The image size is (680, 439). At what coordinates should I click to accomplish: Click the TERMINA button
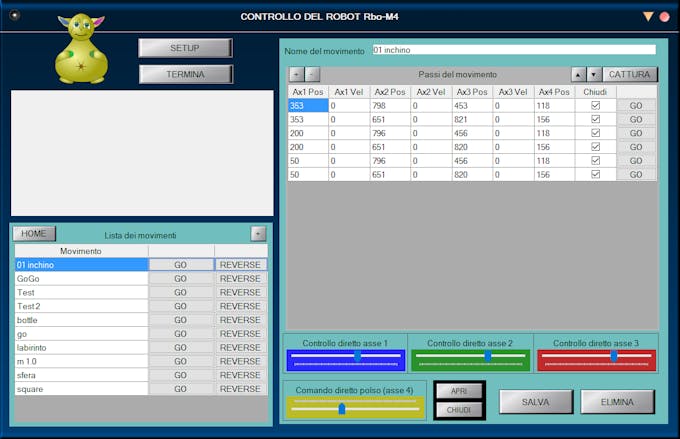(186, 74)
